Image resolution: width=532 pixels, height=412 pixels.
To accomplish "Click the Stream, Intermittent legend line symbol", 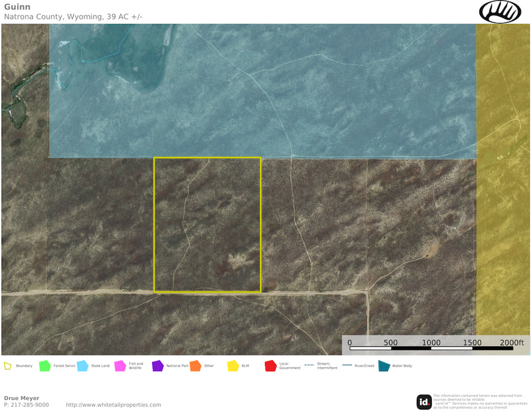I will click(308, 365).
